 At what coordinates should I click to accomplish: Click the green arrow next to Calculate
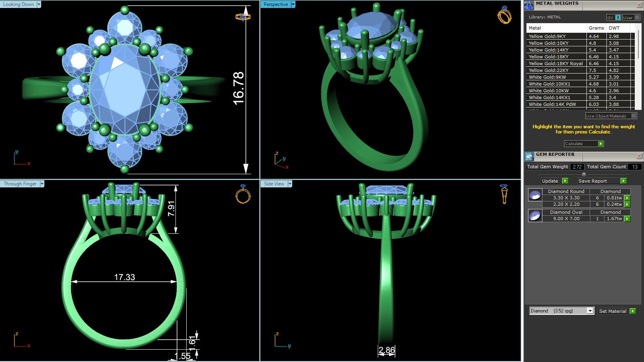[600, 144]
